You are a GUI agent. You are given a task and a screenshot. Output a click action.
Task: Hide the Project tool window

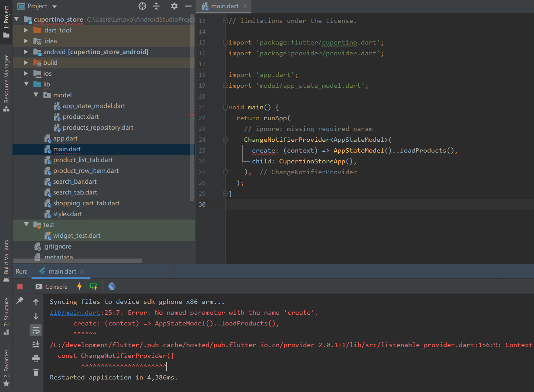point(188,6)
